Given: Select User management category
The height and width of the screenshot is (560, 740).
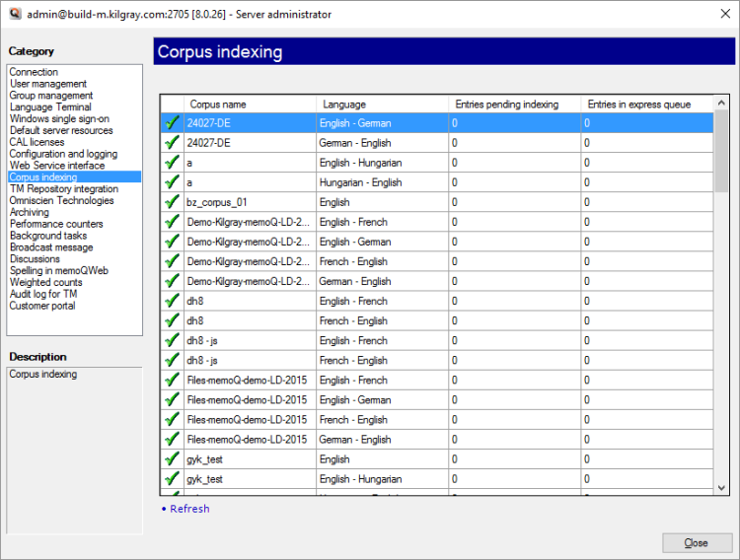Looking at the screenshot, I should (x=48, y=84).
